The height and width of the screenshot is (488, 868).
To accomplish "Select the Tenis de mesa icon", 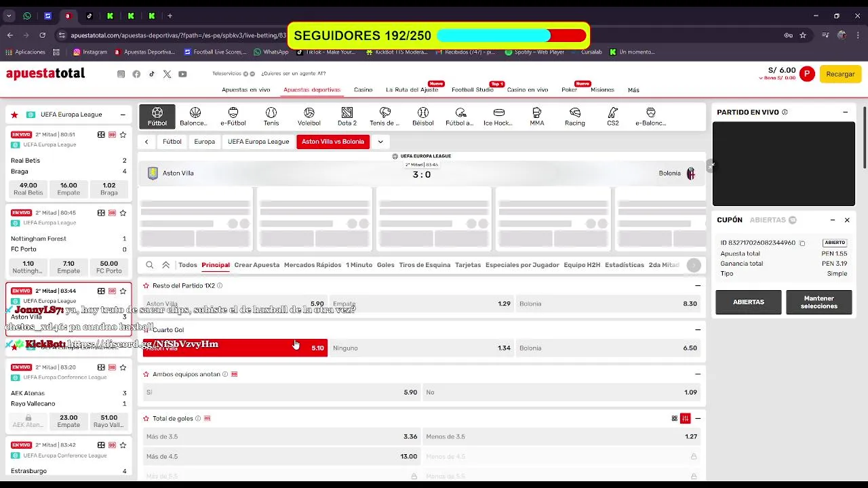I will pos(385,117).
